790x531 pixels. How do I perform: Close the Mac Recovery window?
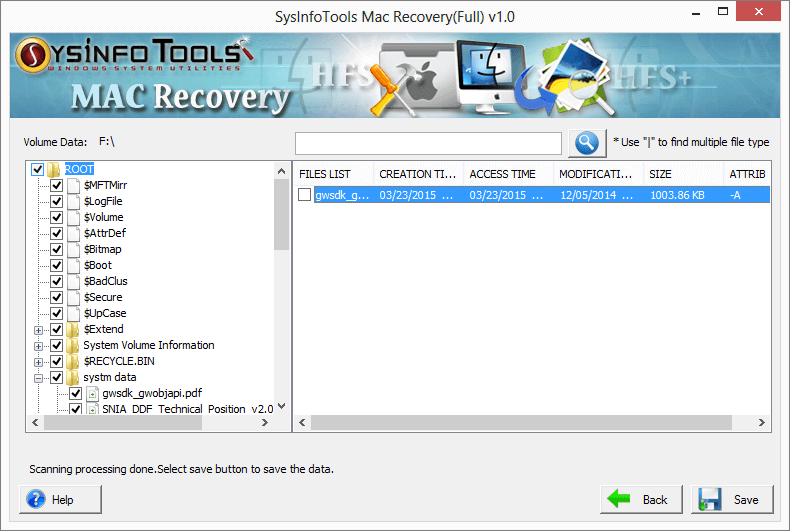click(x=758, y=12)
